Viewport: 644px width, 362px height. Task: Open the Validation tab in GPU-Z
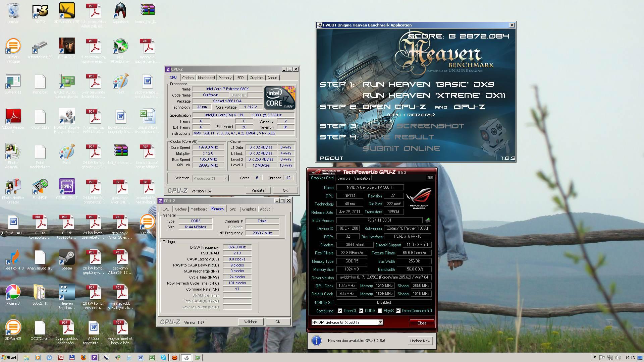[362, 178]
